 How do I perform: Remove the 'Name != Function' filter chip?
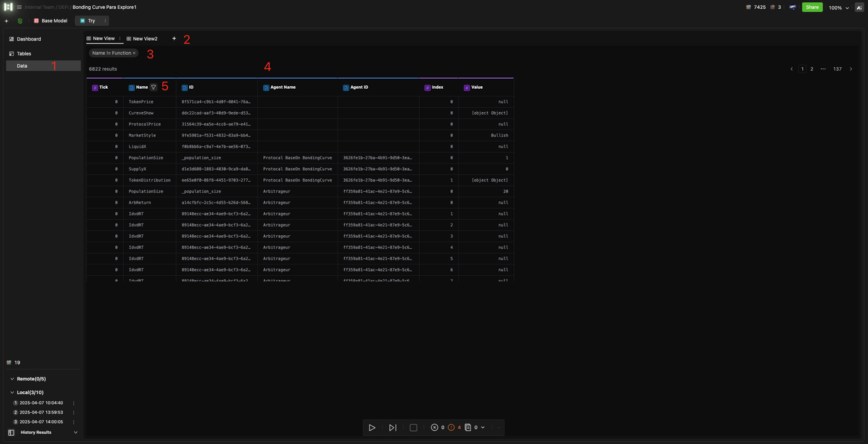134,53
